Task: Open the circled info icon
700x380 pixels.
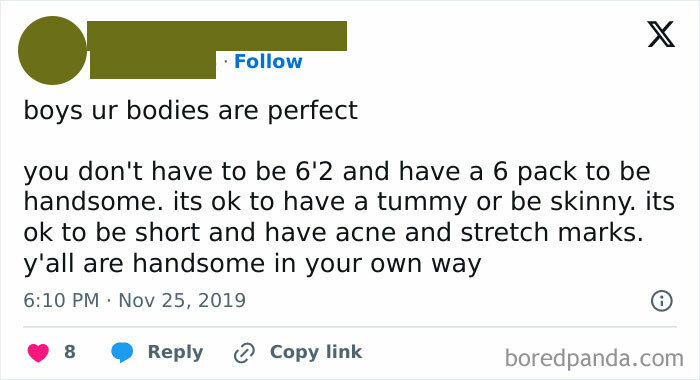Action: click(662, 301)
